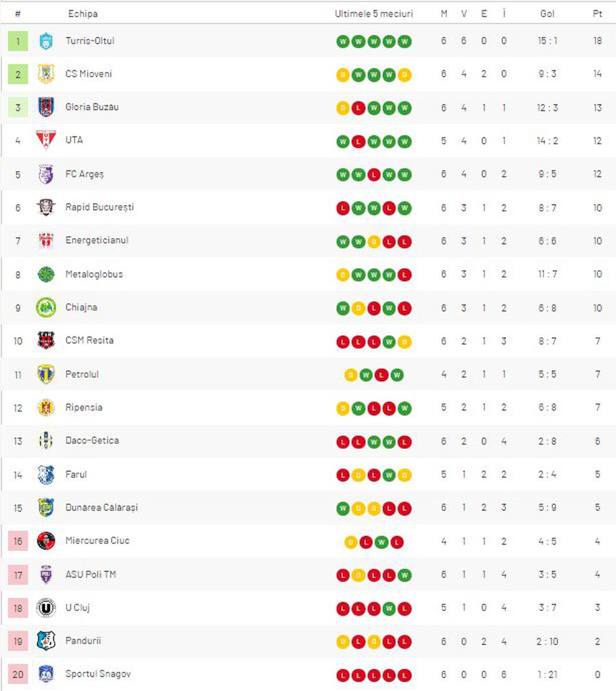Click the Sportul Snagov team name

(99, 674)
